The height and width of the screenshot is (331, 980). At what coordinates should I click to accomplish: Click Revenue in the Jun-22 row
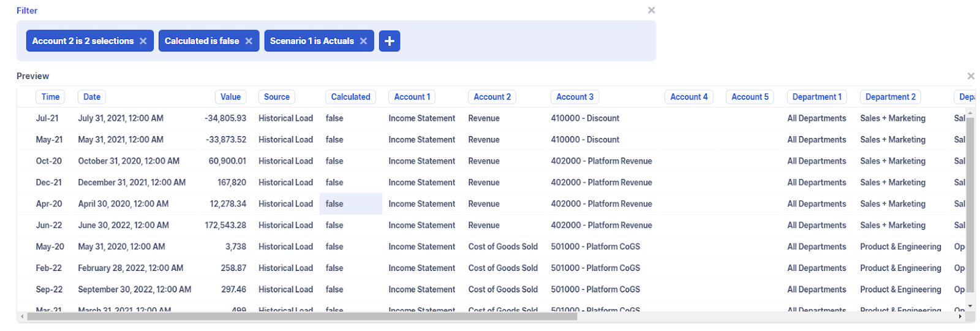[484, 226]
